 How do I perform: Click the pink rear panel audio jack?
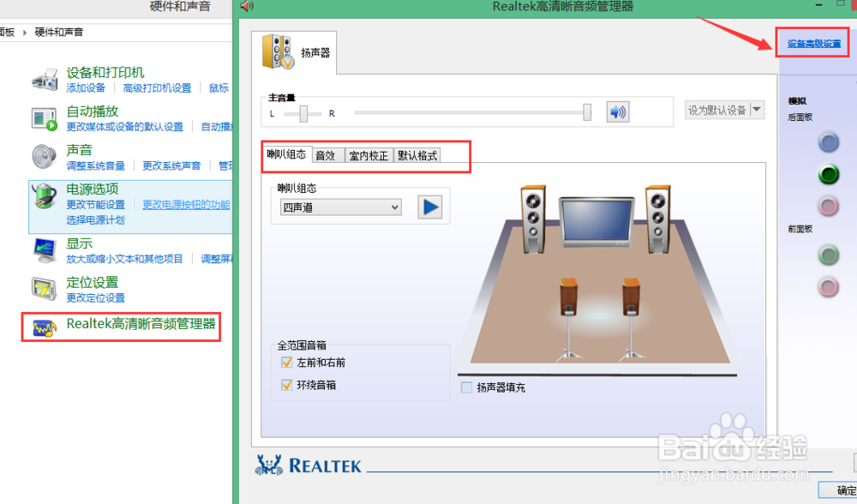[829, 206]
